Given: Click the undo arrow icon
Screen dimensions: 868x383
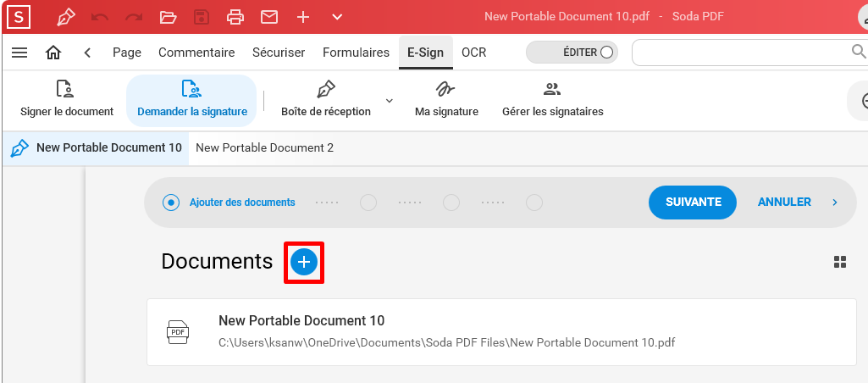Looking at the screenshot, I should tap(100, 17).
